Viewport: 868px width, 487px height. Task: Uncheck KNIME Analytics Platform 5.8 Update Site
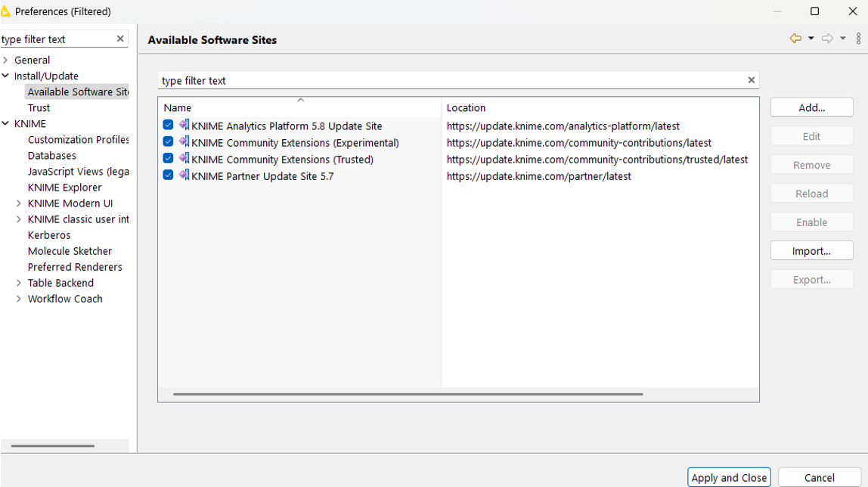[168, 126]
